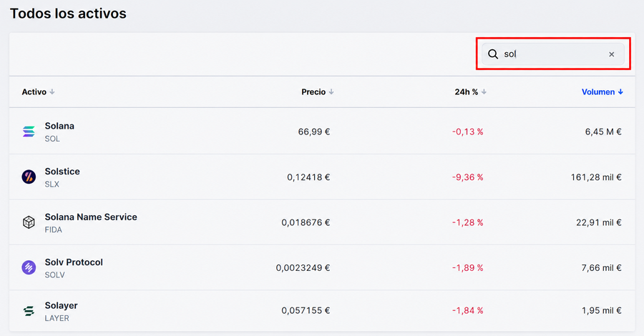Sort by the 24h % column header
Image resolution: width=644 pixels, height=336 pixels.
coord(470,92)
